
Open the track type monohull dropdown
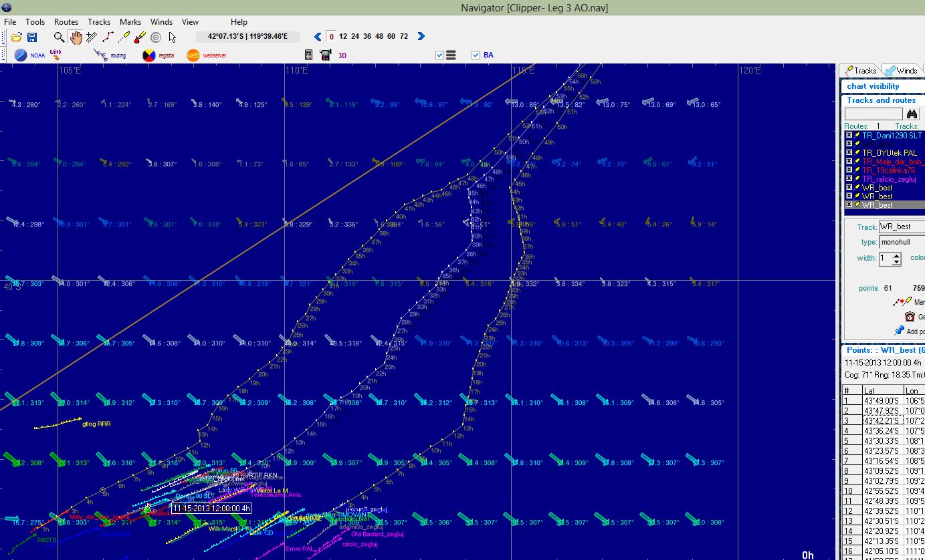tap(902, 242)
